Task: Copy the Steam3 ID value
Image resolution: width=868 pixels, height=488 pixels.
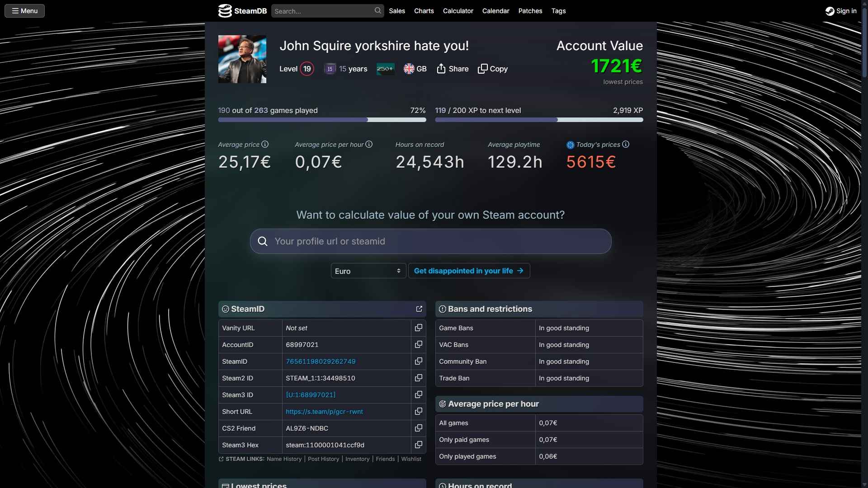Action: click(419, 394)
